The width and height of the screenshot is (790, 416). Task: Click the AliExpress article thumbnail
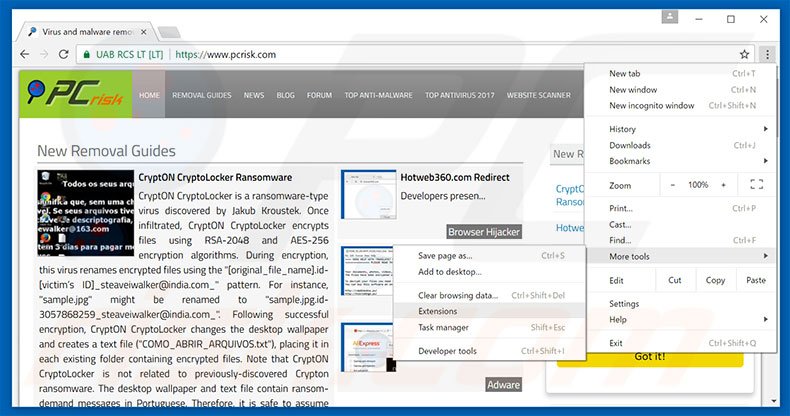(368, 348)
